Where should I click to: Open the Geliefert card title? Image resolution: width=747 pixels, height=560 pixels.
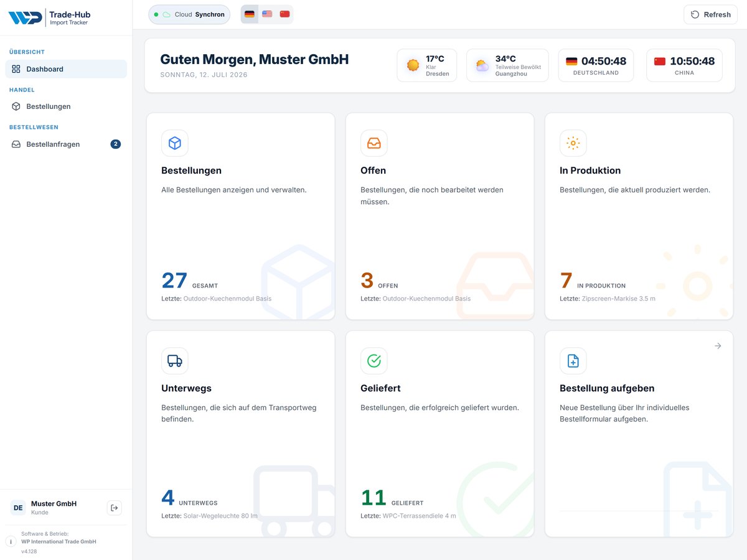tap(380, 388)
